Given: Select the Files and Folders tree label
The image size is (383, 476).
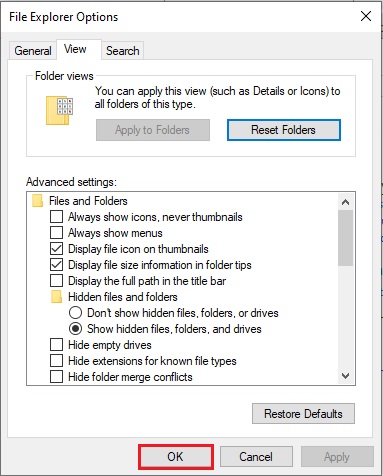Looking at the screenshot, I should (x=88, y=201).
